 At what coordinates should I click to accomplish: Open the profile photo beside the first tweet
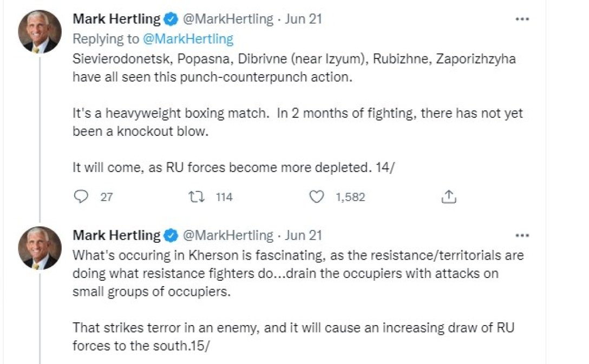(40, 31)
